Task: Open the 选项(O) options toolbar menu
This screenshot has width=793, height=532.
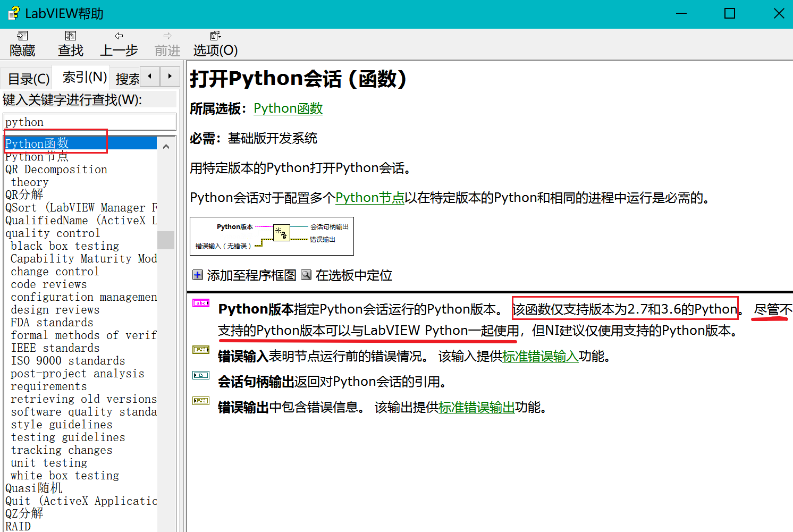Action: [x=215, y=44]
